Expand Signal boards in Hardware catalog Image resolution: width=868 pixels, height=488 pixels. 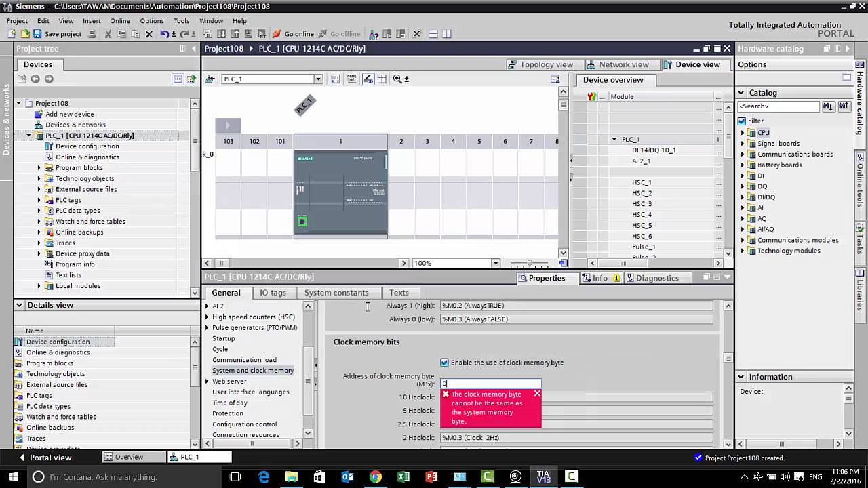tap(743, 144)
